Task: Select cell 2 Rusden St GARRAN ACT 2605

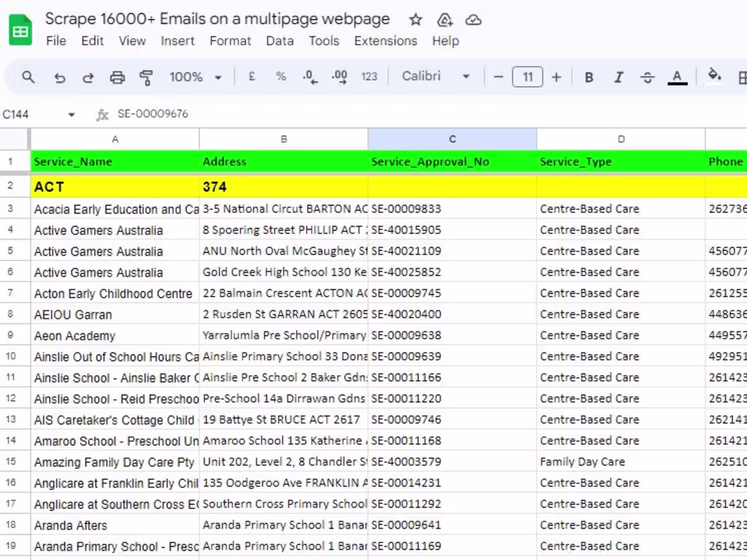Action: [283, 314]
